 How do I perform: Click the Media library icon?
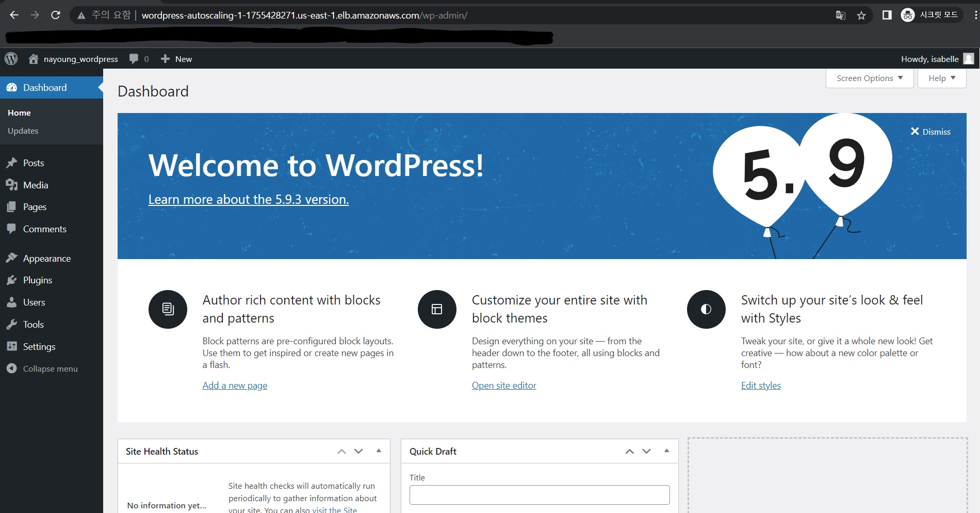tap(12, 185)
